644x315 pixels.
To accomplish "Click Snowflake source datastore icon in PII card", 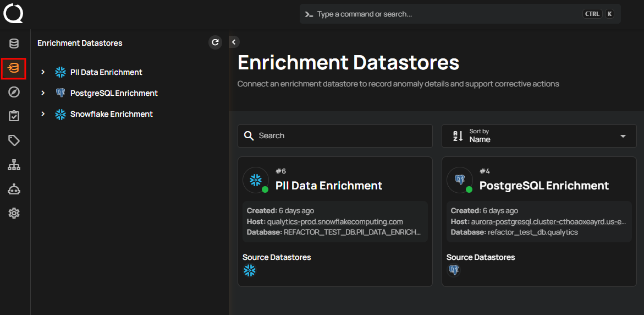I will click(249, 270).
